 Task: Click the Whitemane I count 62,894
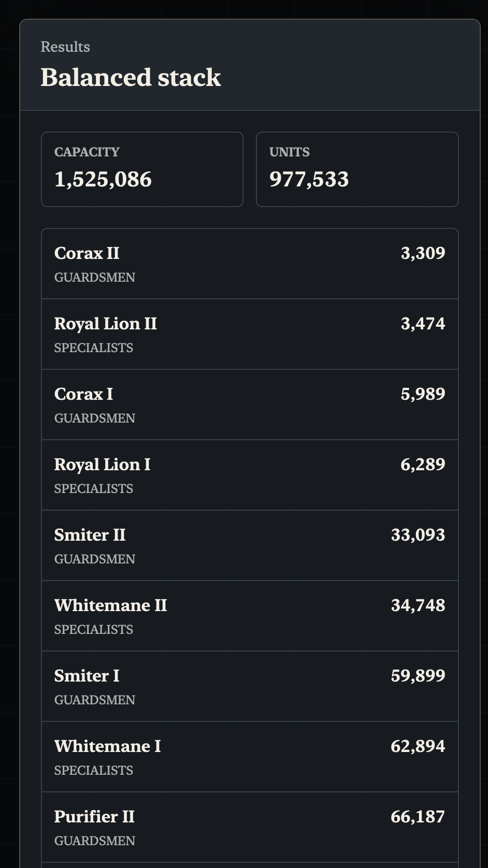point(418,746)
